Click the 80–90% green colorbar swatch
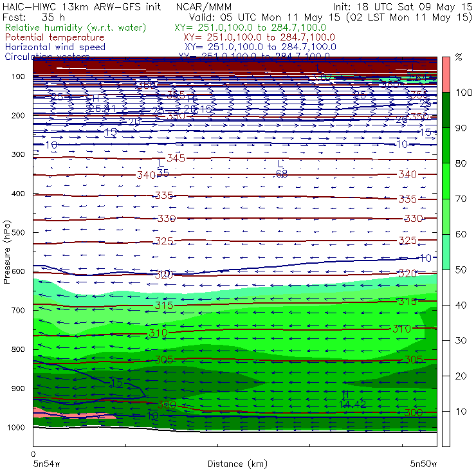The image size is (476, 476). click(446, 145)
